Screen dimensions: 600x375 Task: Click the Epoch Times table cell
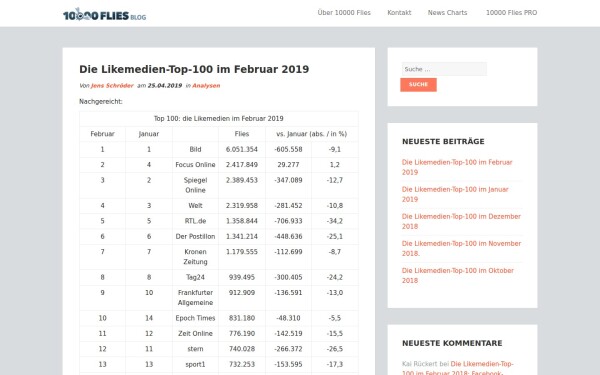(x=195, y=318)
